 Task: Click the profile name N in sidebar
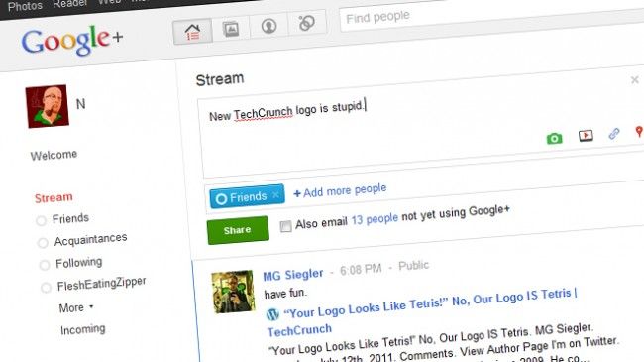(x=81, y=104)
